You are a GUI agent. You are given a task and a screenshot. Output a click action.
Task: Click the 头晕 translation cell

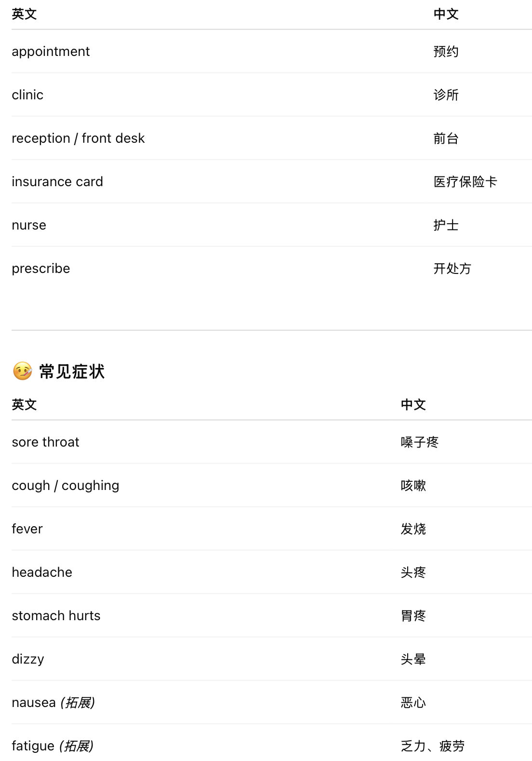point(413,659)
